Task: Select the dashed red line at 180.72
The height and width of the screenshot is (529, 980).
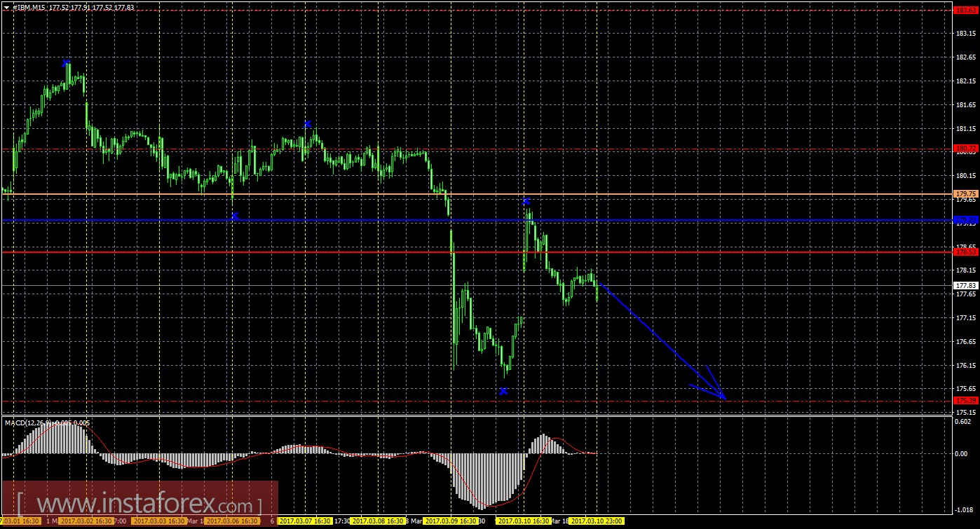Action: pyautogui.click(x=477, y=149)
